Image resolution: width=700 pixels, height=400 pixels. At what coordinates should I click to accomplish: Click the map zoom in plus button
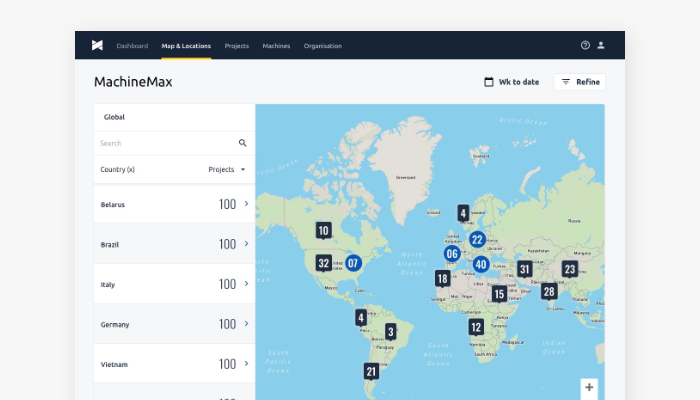[x=589, y=387]
